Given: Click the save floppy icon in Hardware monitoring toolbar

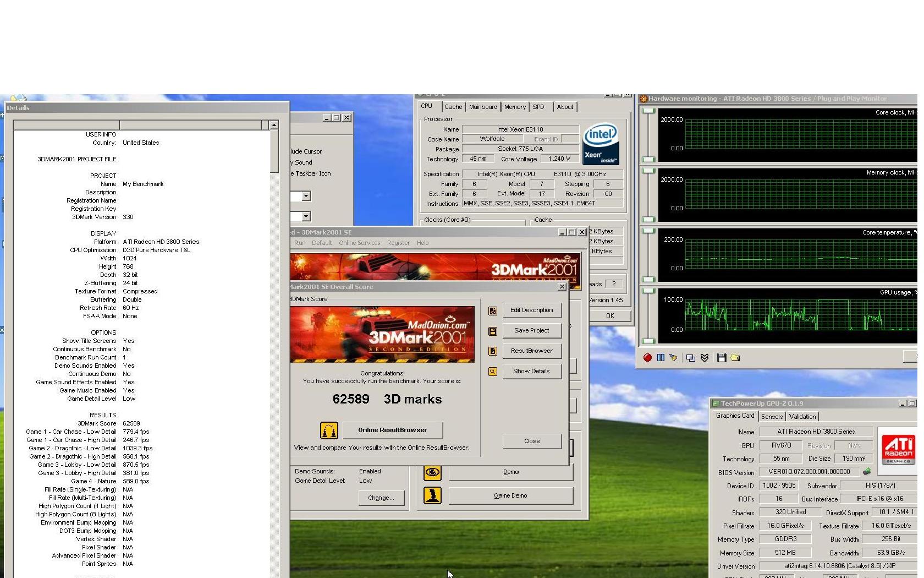Looking at the screenshot, I should 722,358.
